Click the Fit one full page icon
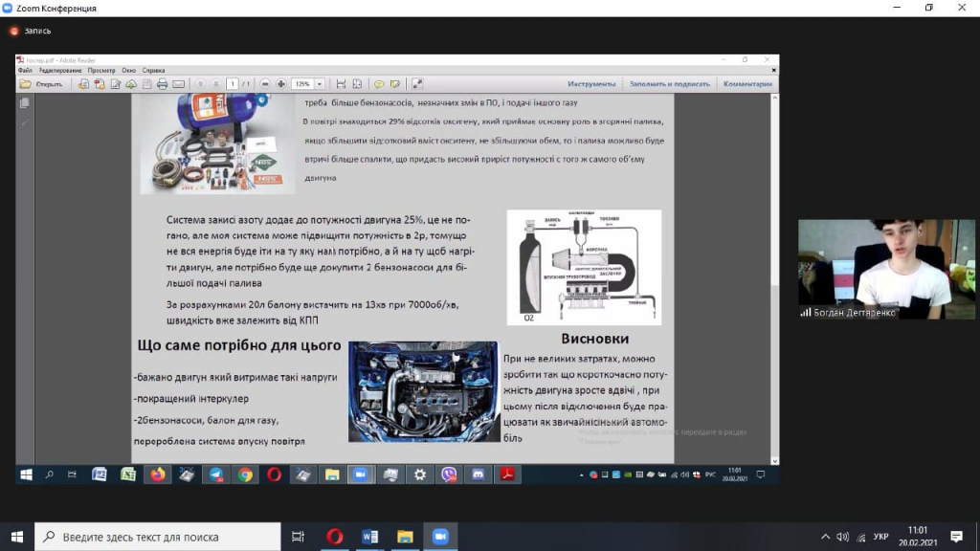The height and width of the screenshot is (551, 980). click(357, 84)
